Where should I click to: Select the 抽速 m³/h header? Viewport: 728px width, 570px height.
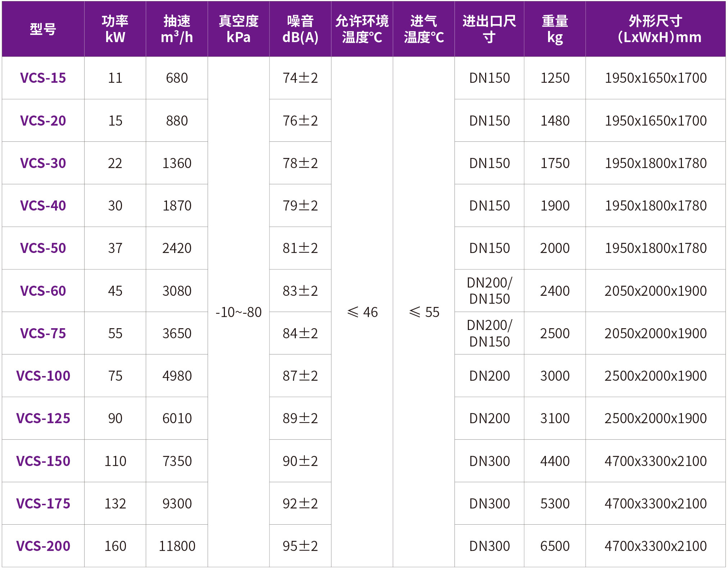click(177, 29)
